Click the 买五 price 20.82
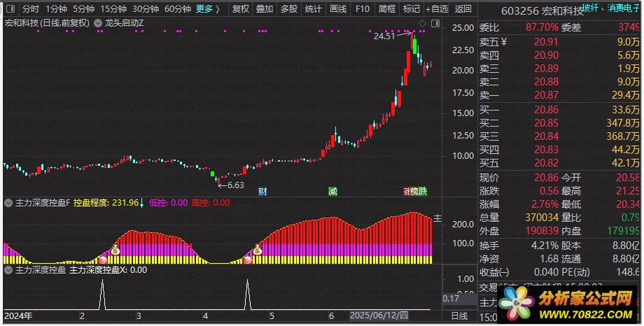Image resolution: width=644 pixels, height=326 pixels. pyautogui.click(x=546, y=163)
